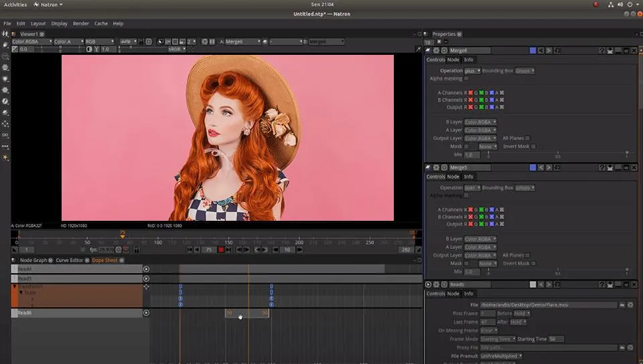The height and width of the screenshot is (364, 643).
Task: Pause viewer updates icon in Viewer1 toolbar
Action: pyautogui.click(x=212, y=41)
